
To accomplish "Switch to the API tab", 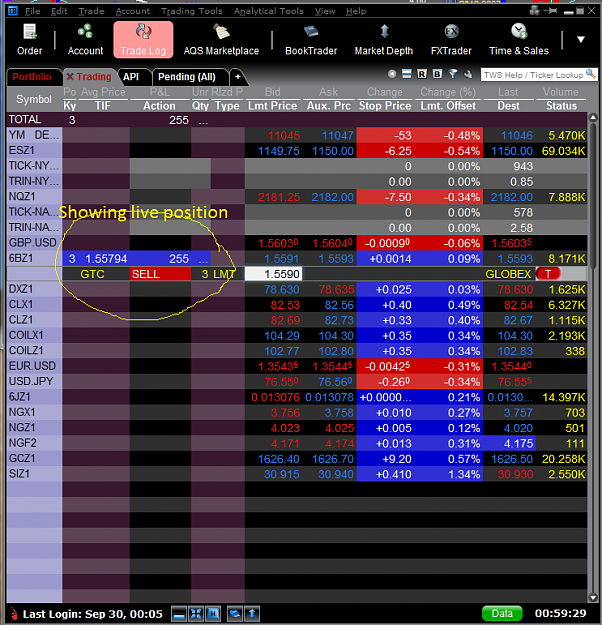I will tap(131, 77).
